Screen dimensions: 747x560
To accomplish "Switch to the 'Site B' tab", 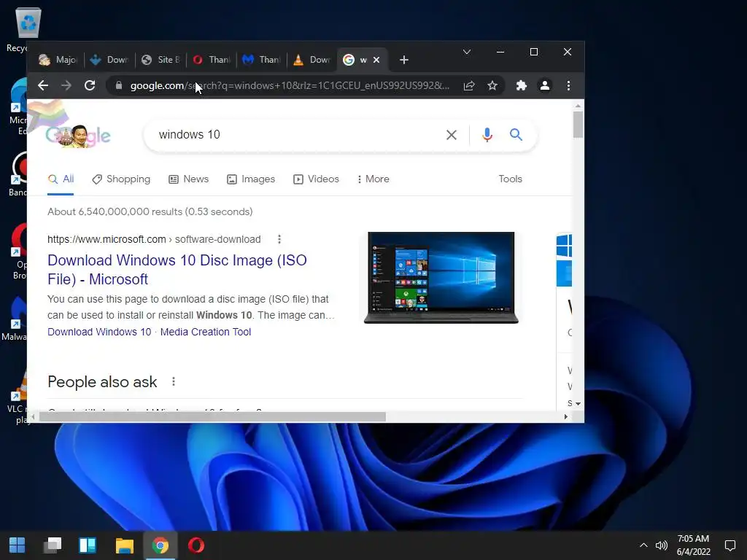I will point(161,60).
